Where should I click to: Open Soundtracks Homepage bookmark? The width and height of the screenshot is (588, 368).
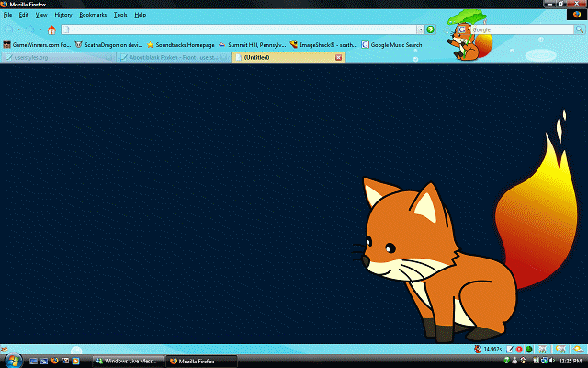pyautogui.click(x=181, y=45)
